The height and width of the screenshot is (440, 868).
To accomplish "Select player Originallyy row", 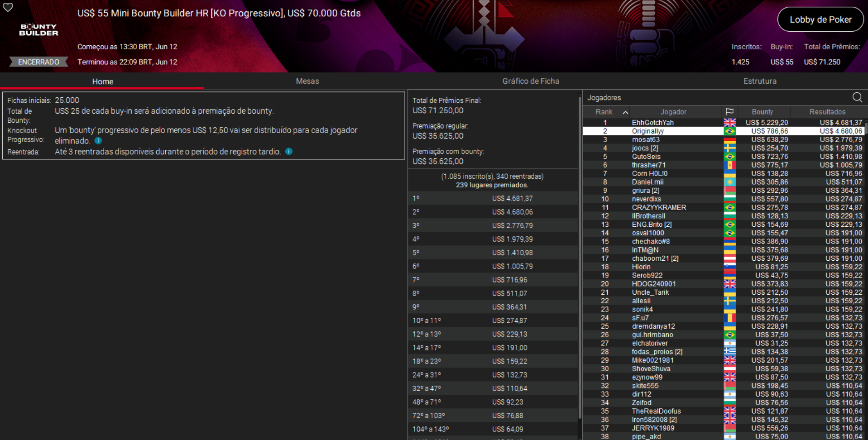I will point(724,131).
